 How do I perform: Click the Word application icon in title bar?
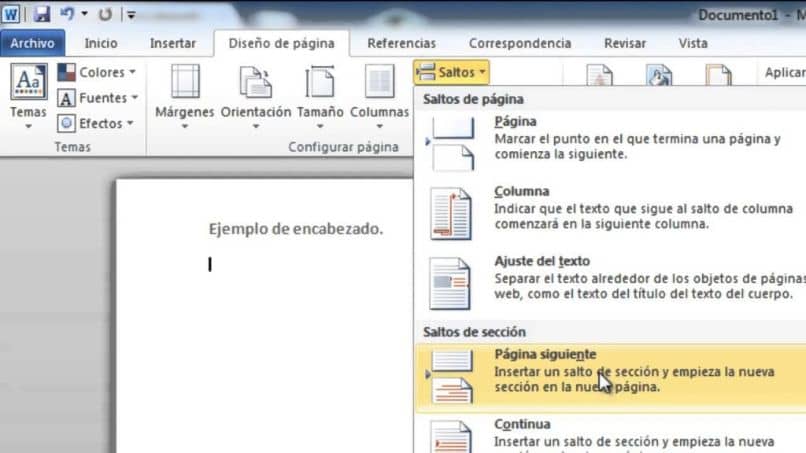tap(11, 14)
